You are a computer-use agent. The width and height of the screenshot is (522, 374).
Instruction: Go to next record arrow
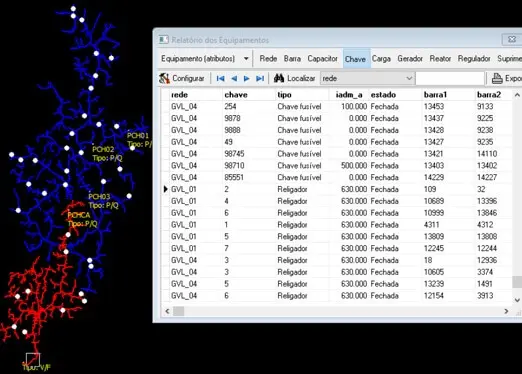point(247,78)
